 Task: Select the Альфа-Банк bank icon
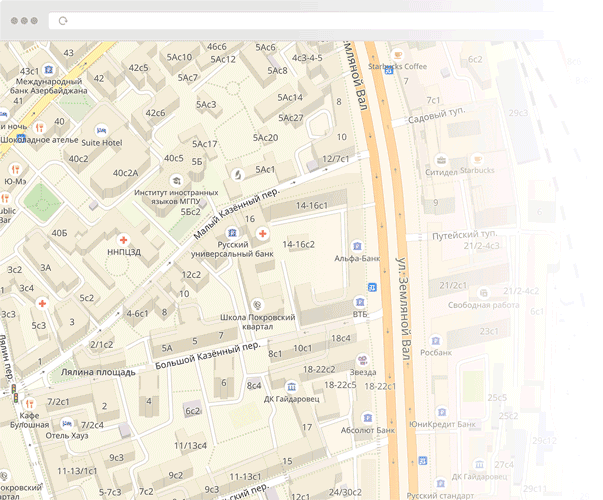coord(357,246)
